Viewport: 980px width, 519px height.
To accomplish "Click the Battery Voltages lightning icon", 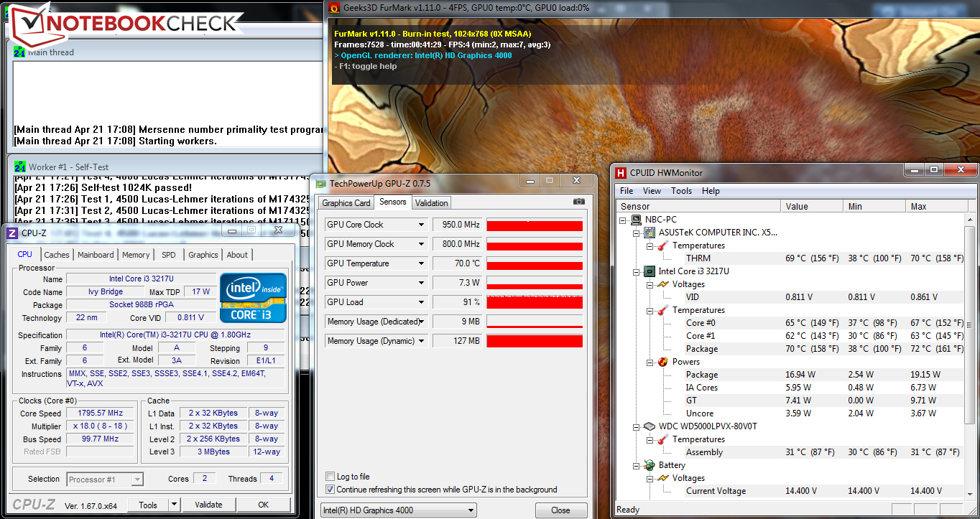I will pos(662,478).
